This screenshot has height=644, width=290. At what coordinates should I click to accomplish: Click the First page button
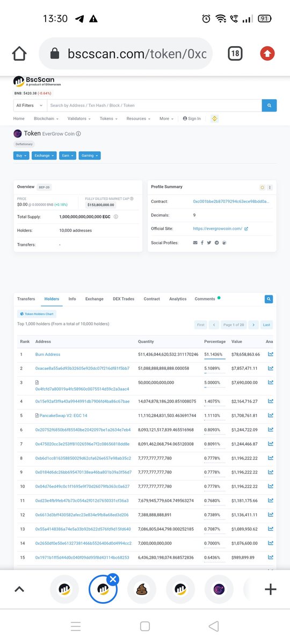coord(201,325)
